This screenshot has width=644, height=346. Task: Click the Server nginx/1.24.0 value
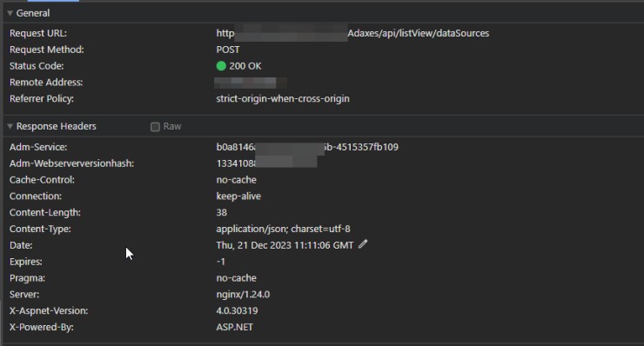pyautogui.click(x=243, y=295)
